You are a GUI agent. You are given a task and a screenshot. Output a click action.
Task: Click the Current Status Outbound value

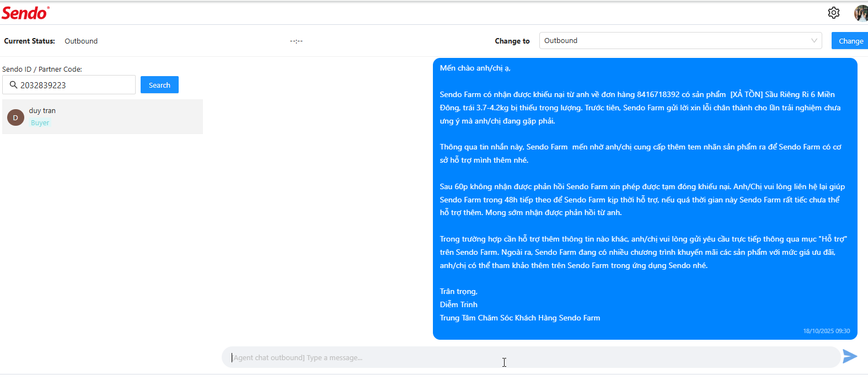(81, 41)
